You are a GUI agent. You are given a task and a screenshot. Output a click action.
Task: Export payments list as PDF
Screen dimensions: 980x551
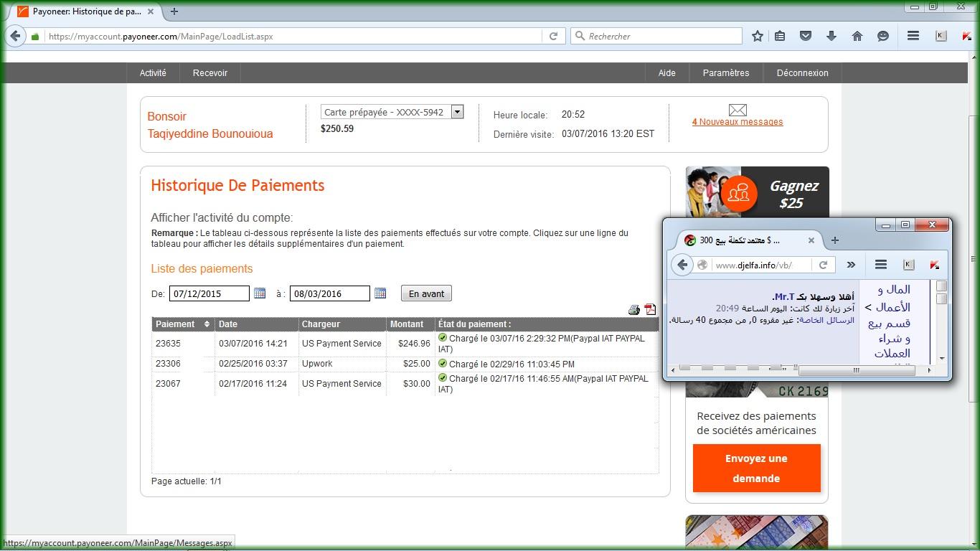[x=650, y=309]
